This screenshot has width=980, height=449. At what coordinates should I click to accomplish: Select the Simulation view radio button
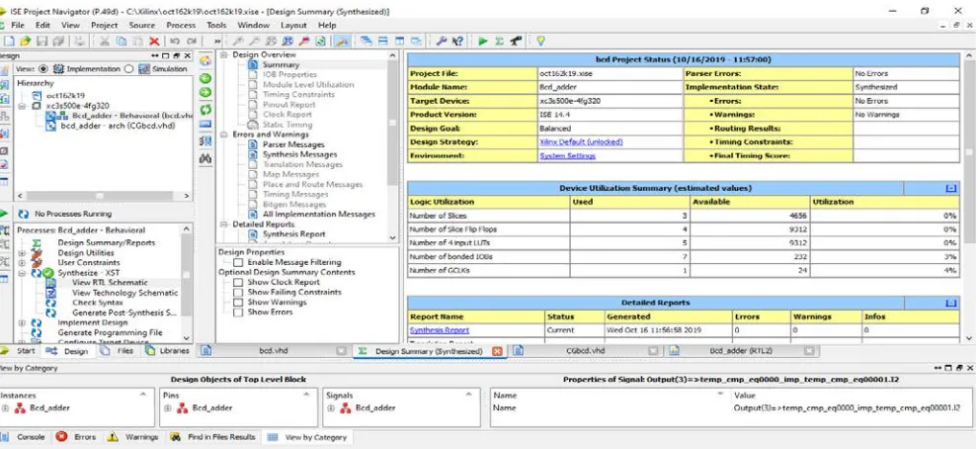(x=128, y=69)
